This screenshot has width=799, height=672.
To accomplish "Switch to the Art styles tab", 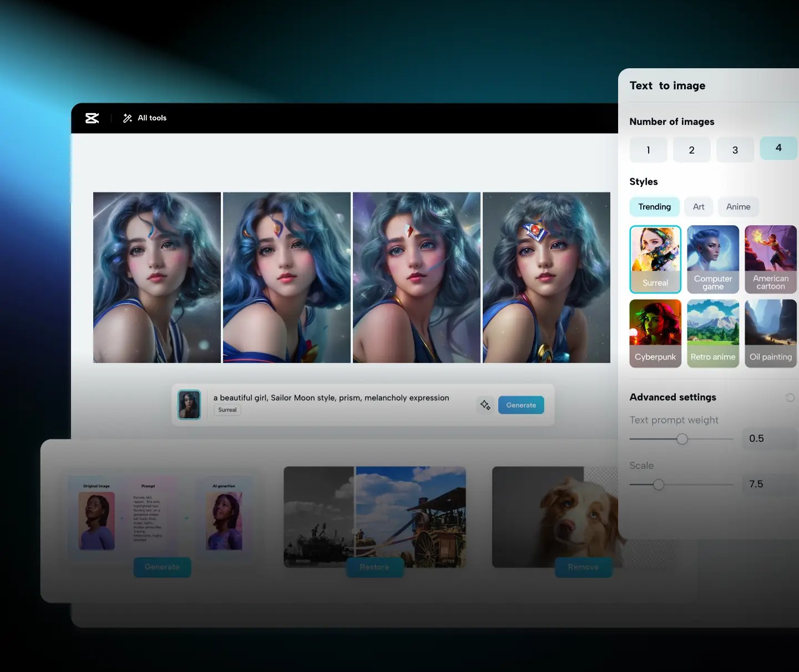I will click(x=699, y=207).
